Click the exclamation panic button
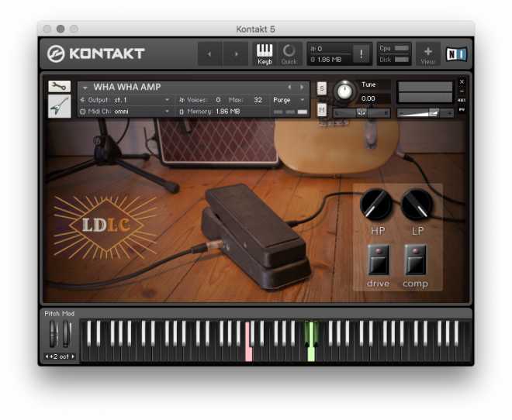Screen dimensions: 512x420 362,53
